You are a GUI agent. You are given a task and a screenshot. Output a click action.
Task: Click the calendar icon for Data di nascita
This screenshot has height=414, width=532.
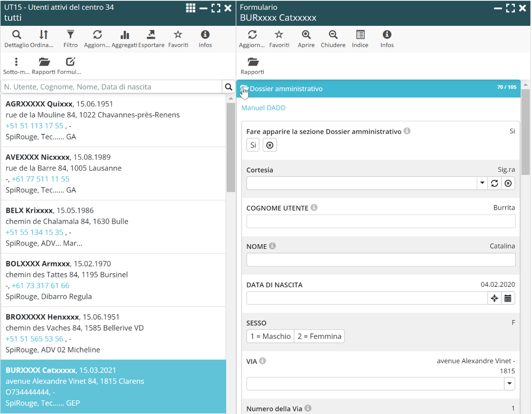[508, 299]
